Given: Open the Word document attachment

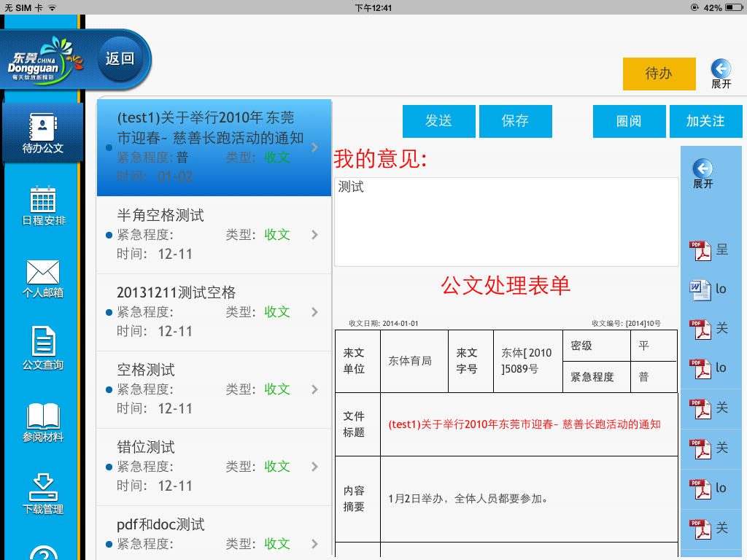Looking at the screenshot, I should click(708, 289).
